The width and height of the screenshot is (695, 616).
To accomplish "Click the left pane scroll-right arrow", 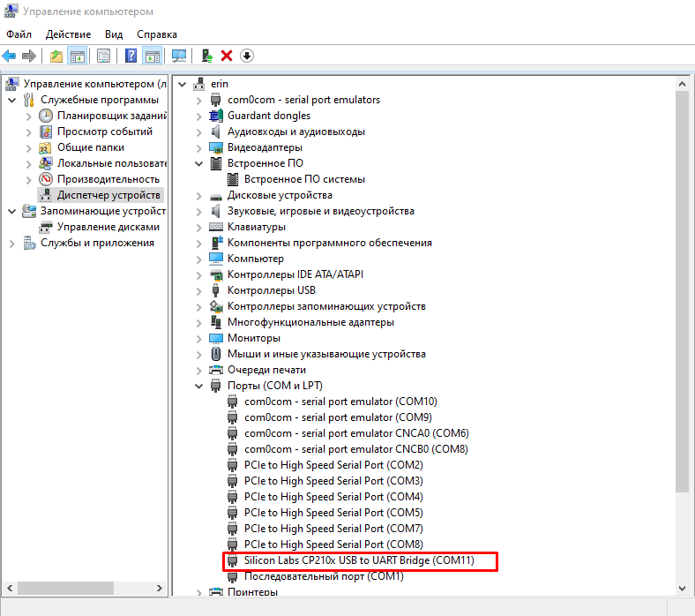I will (160, 589).
